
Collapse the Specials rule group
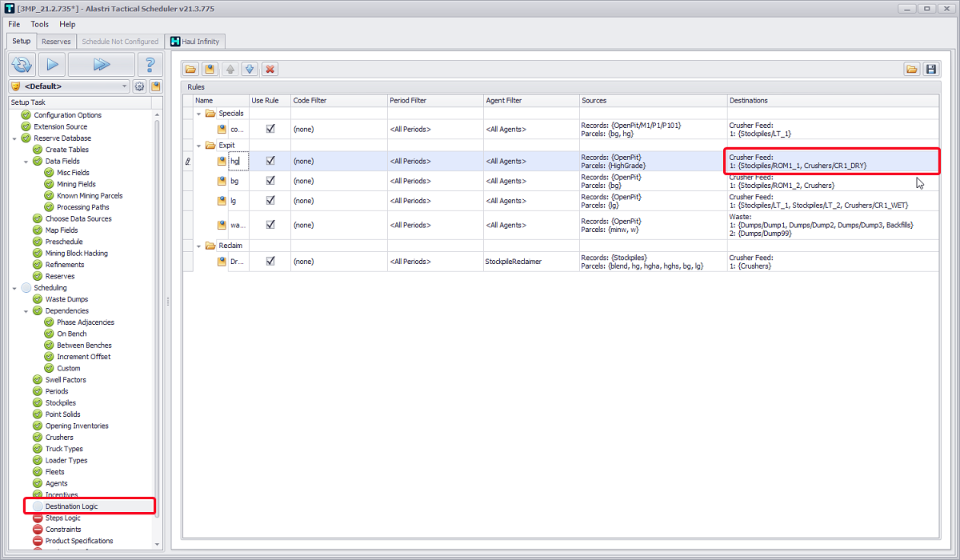click(199, 114)
